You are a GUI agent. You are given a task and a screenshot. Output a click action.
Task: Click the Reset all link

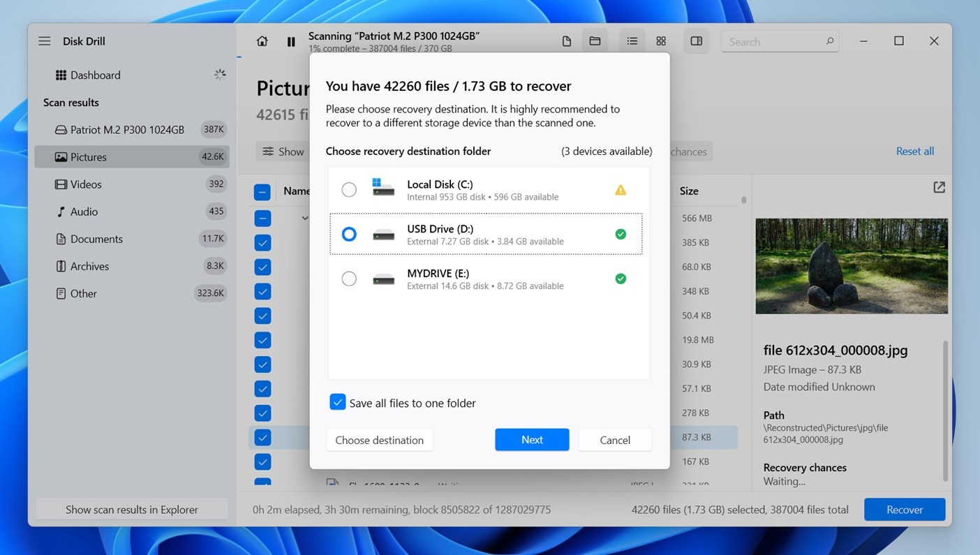pyautogui.click(x=915, y=151)
